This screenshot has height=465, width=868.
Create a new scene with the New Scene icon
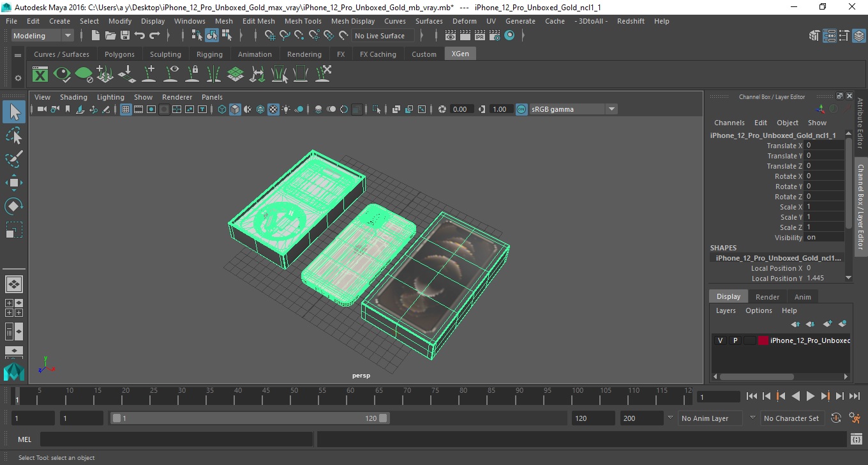pyautogui.click(x=96, y=36)
